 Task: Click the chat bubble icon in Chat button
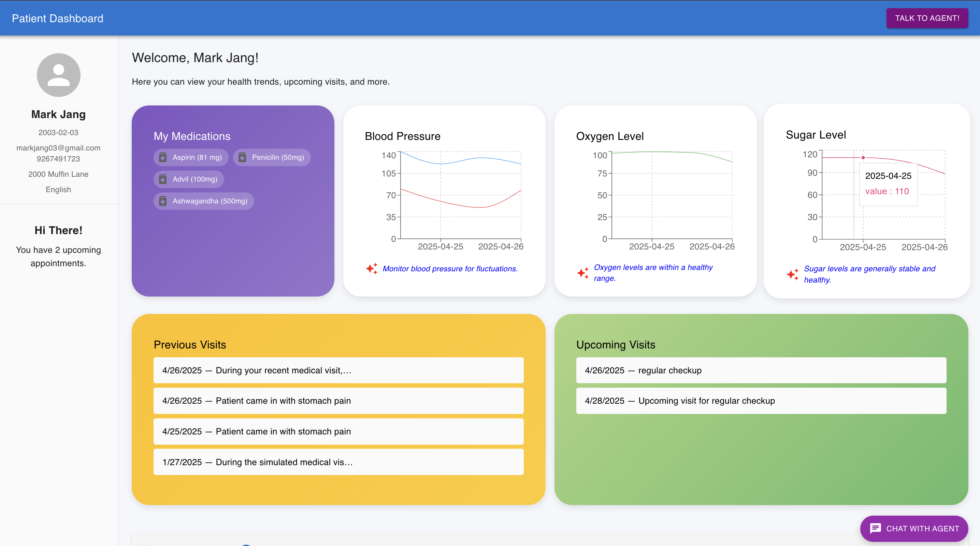coord(875,529)
